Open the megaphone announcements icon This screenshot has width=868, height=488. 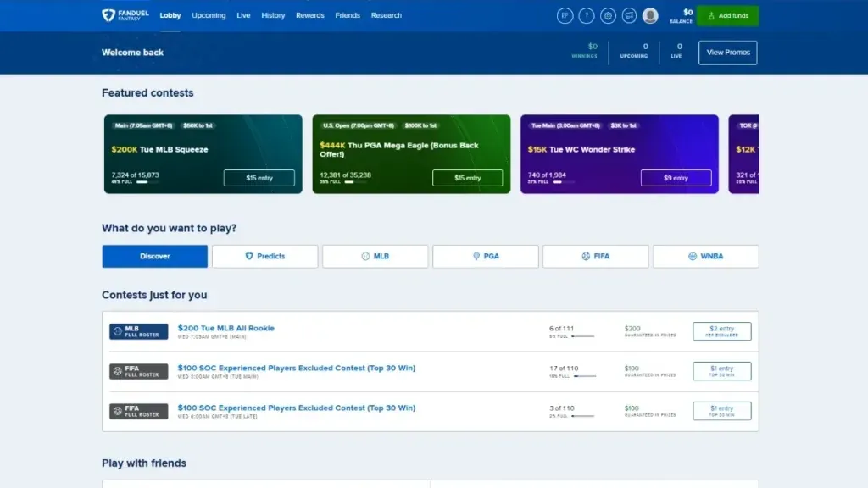click(629, 16)
